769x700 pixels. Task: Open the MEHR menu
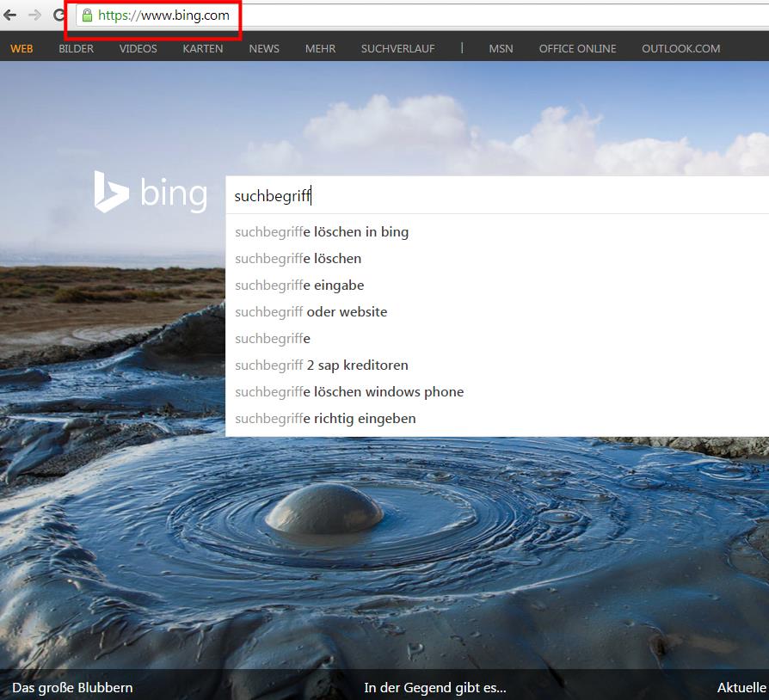tap(320, 48)
